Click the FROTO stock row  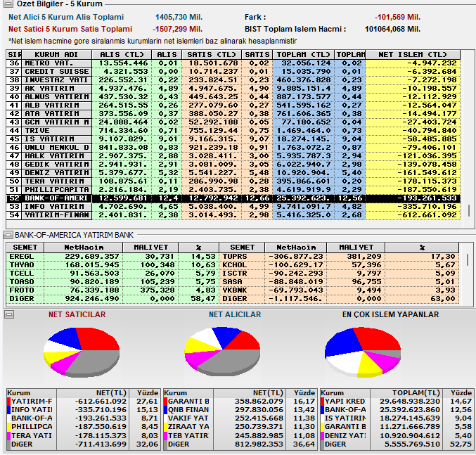click(x=112, y=290)
